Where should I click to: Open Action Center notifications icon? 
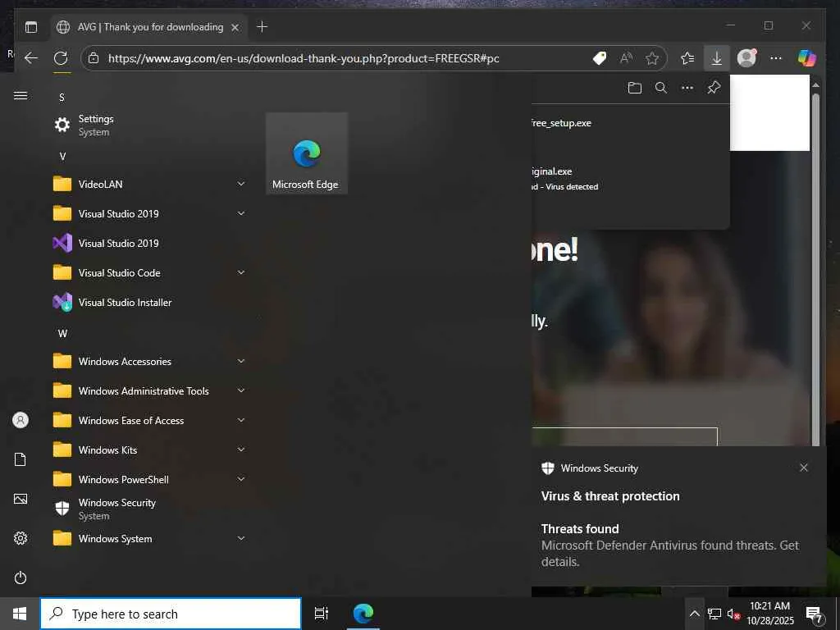point(815,614)
